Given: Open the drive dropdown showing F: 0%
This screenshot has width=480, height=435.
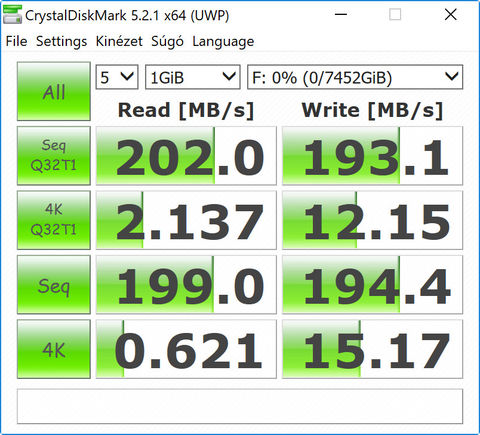Looking at the screenshot, I should pos(355,77).
